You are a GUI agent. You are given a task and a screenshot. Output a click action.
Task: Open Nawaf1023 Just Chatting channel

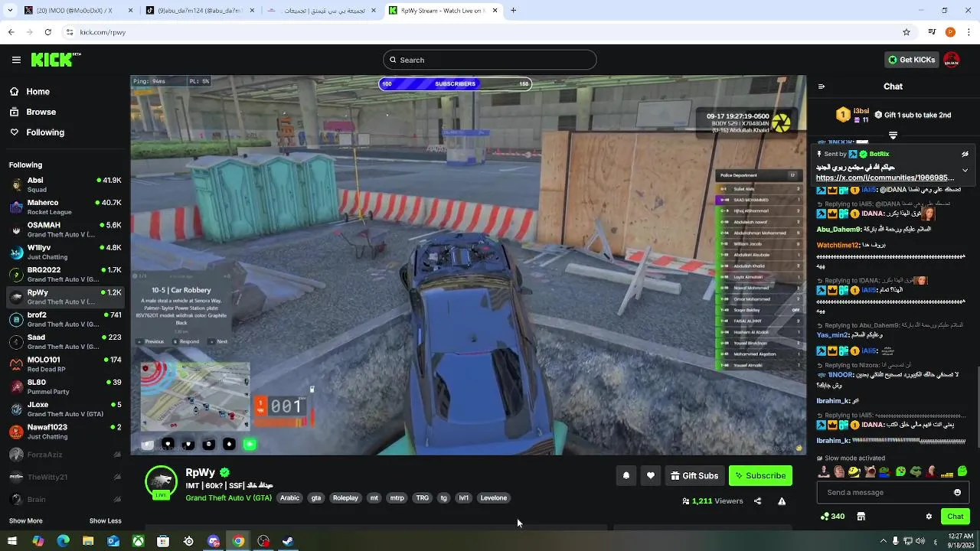coord(65,431)
